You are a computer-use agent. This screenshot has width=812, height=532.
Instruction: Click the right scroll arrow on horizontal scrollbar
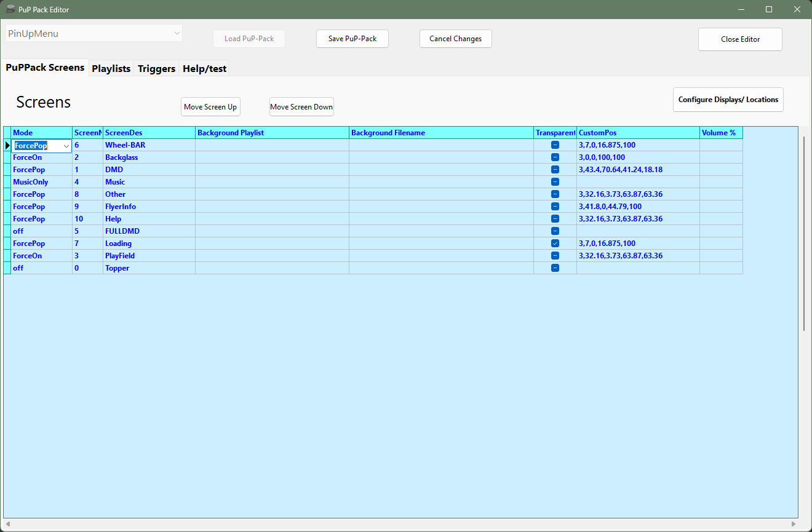[794, 525]
